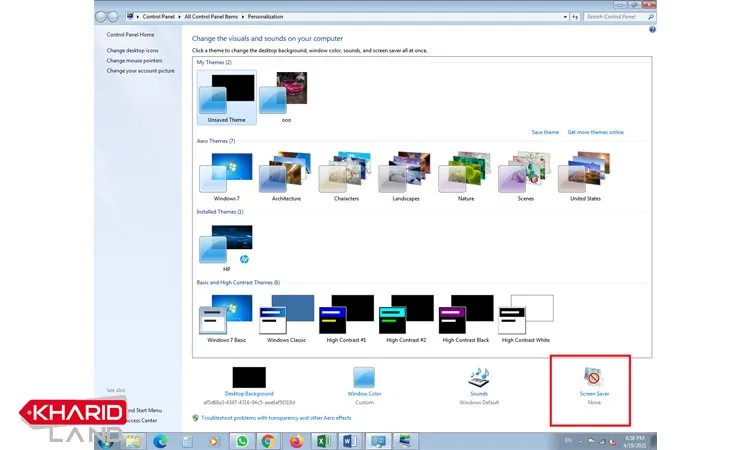Click Control Panel in breadcrumb

click(x=158, y=17)
